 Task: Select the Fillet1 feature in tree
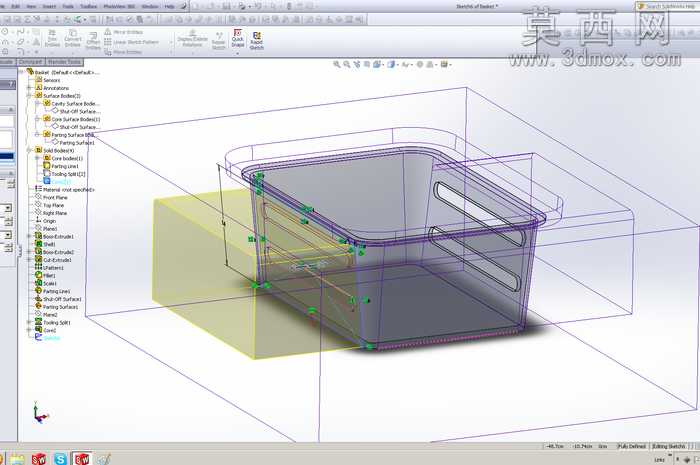pyautogui.click(x=46, y=275)
